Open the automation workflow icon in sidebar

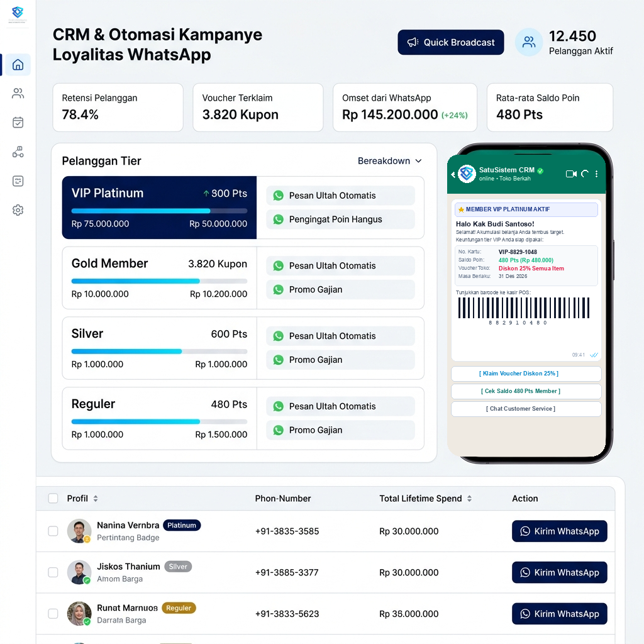(x=18, y=152)
